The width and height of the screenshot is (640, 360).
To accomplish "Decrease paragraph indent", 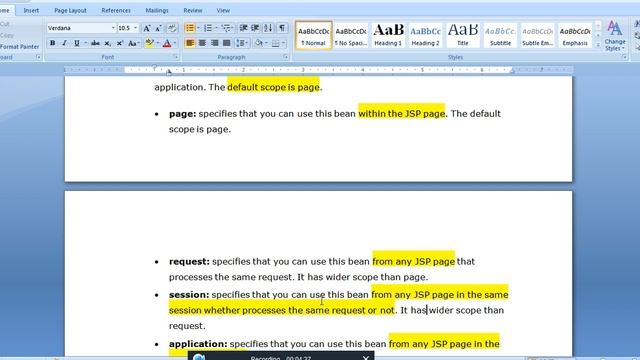I will (243, 28).
